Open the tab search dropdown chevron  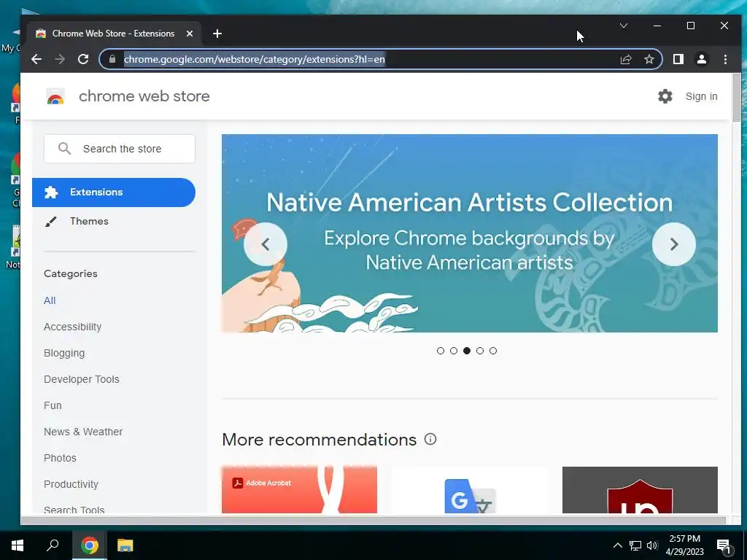click(624, 26)
